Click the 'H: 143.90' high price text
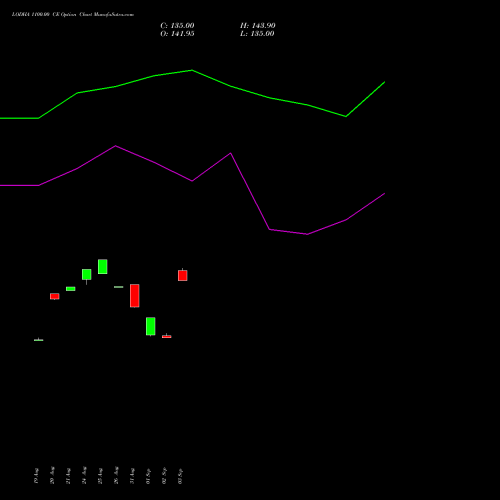Screen dimensions: 500x500 pos(258,26)
